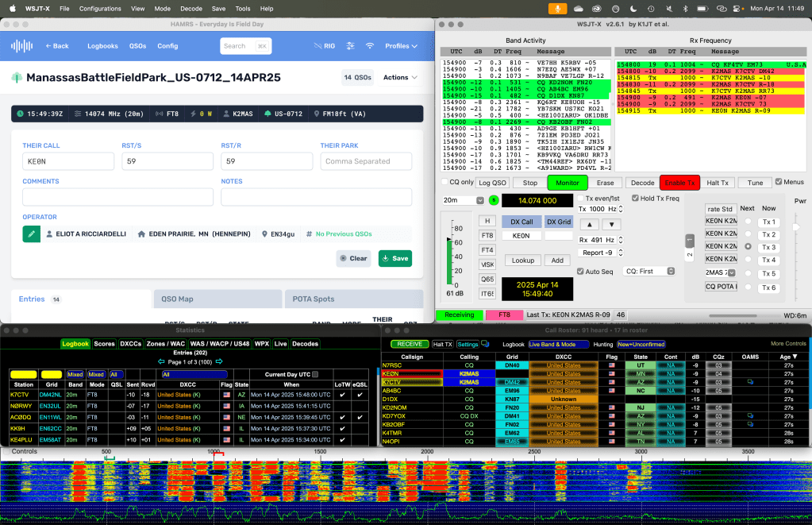Image resolution: width=812 pixels, height=525 pixels.
Task: Uncheck the Auto Seq checkbox
Action: 579,271
